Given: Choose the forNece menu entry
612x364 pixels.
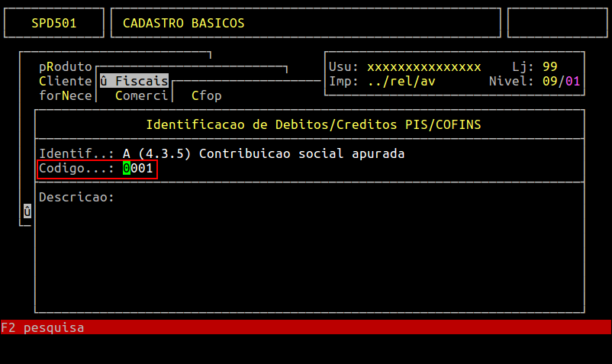Looking at the screenshot, I should [66, 95].
